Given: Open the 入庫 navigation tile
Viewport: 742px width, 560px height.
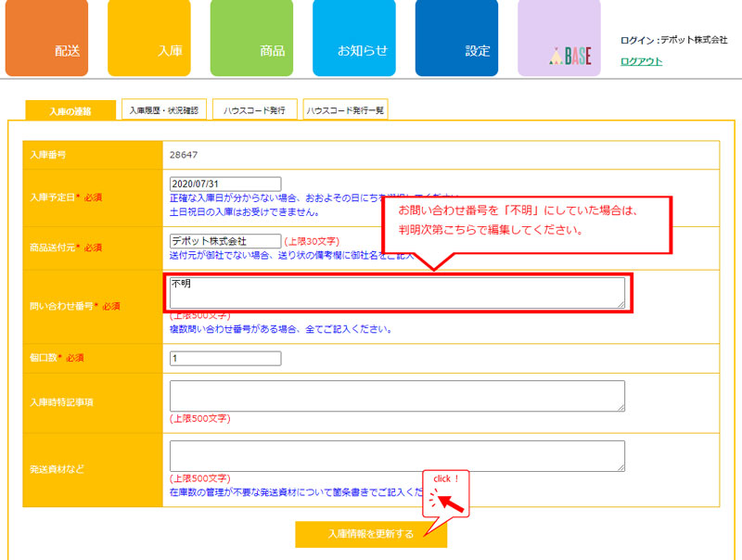Looking at the screenshot, I should point(149,39).
